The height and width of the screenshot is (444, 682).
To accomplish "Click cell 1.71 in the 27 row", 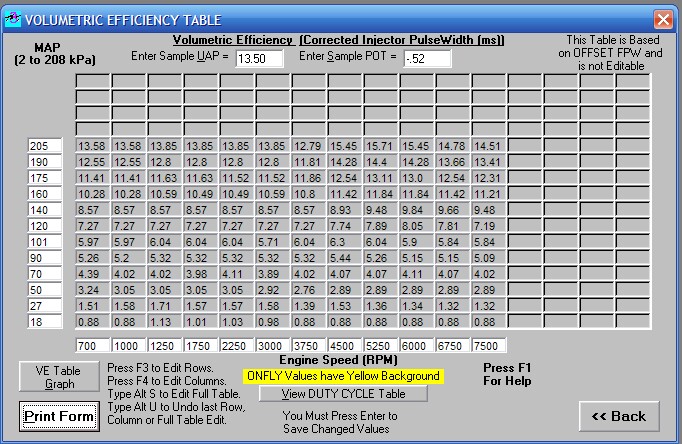I will click(164, 306).
